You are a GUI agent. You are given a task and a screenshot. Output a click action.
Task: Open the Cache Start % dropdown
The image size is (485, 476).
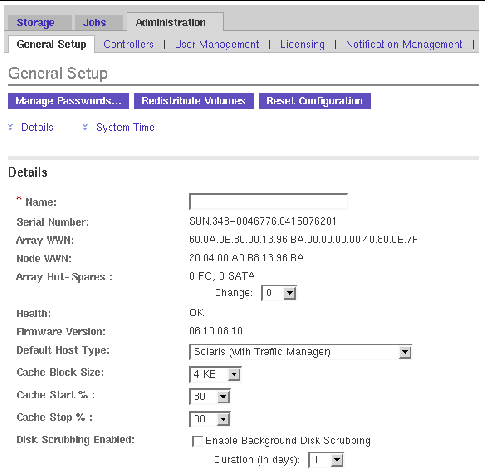pyautogui.click(x=210, y=397)
